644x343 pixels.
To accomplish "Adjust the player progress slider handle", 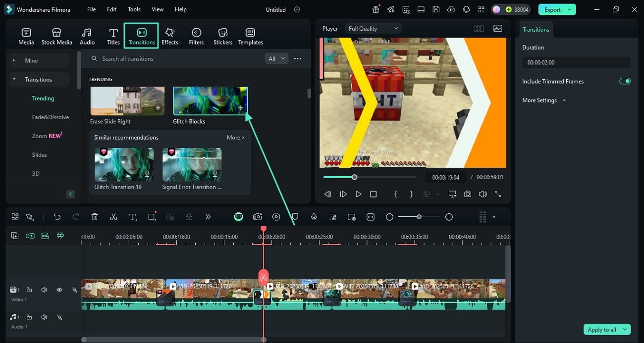I will (354, 177).
